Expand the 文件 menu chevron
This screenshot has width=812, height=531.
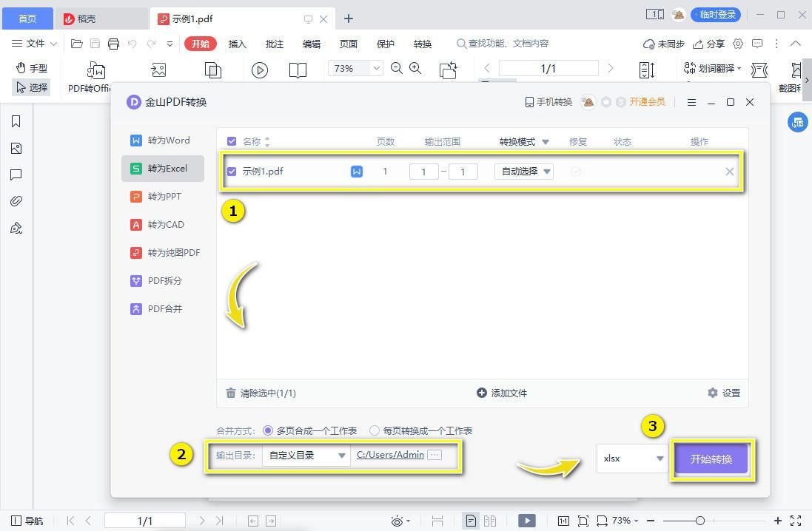tap(54, 44)
